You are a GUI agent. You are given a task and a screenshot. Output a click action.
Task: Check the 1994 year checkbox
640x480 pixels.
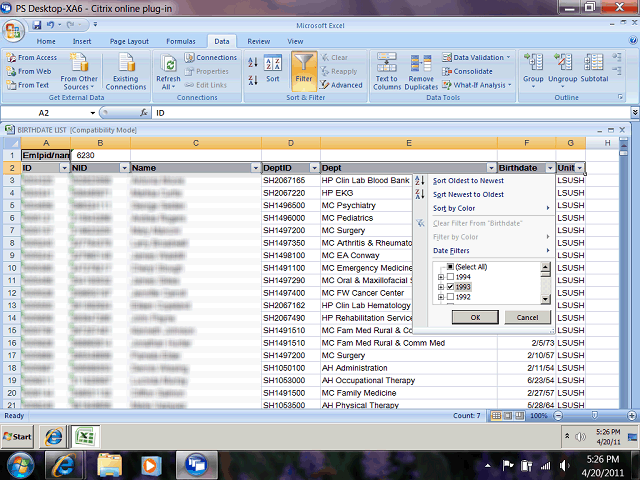coord(451,277)
